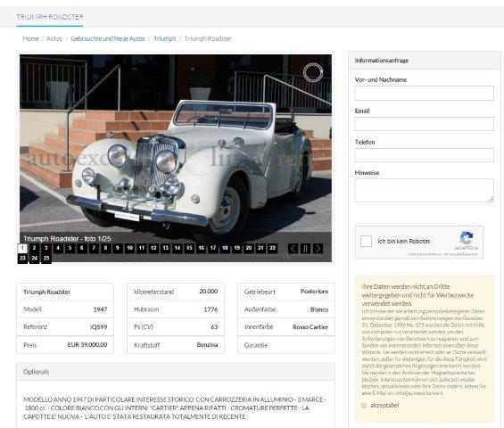Open the Autos breadcrumb

(54, 38)
